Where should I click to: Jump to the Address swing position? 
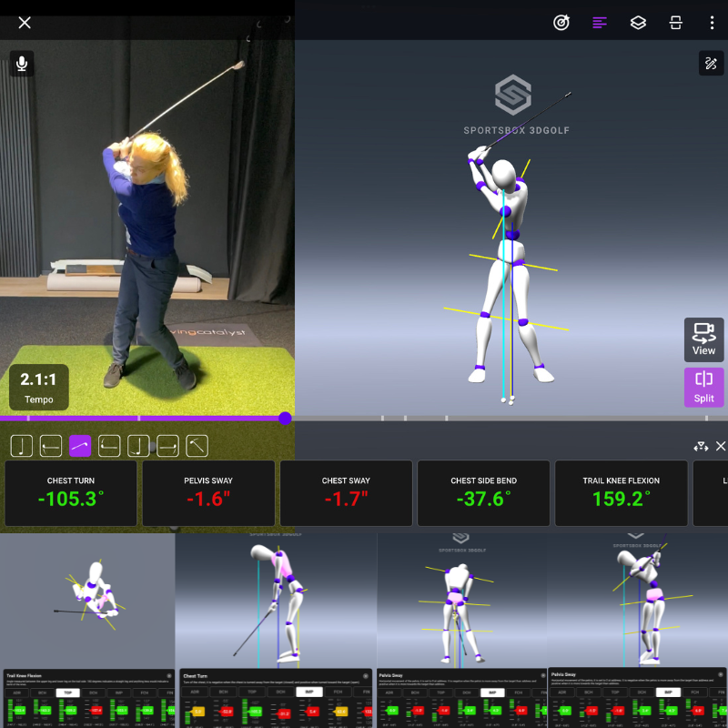tap(21, 446)
